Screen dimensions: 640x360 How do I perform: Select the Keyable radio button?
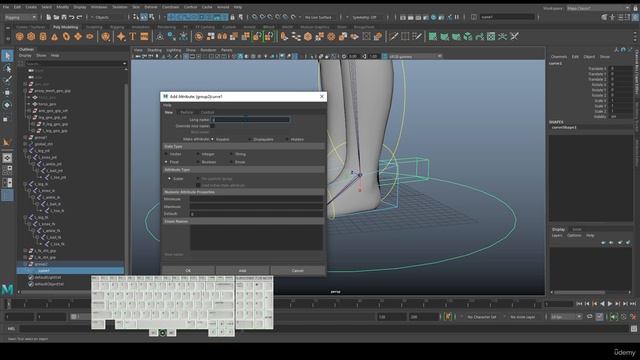pyautogui.click(x=212, y=139)
